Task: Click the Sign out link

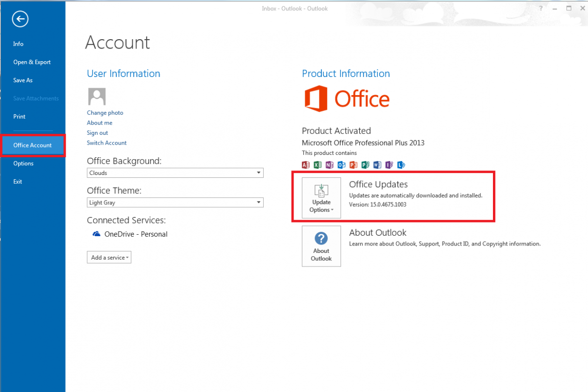Action: click(x=98, y=133)
